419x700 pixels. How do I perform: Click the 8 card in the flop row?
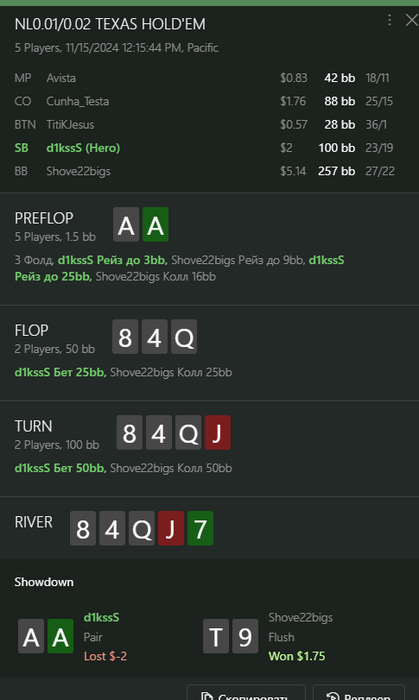pyautogui.click(x=125, y=337)
